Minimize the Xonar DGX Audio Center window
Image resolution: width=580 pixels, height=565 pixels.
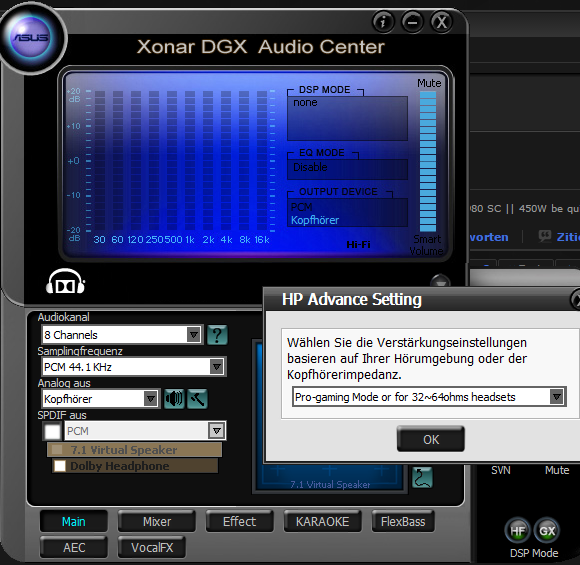pyautogui.click(x=412, y=22)
